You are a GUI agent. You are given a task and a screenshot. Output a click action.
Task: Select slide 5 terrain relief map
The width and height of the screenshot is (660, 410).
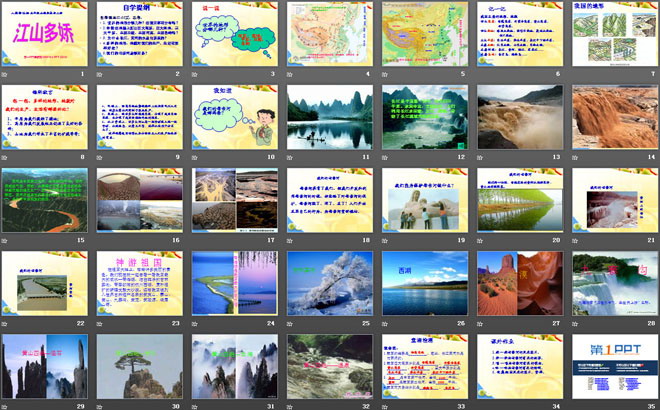[x=425, y=34]
